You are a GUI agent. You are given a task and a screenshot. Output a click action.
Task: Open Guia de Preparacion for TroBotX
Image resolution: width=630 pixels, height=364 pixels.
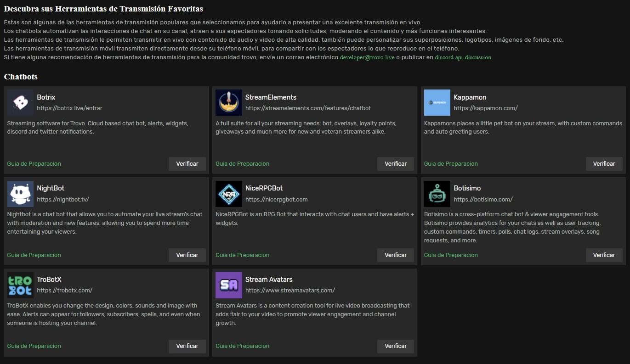coord(34,346)
